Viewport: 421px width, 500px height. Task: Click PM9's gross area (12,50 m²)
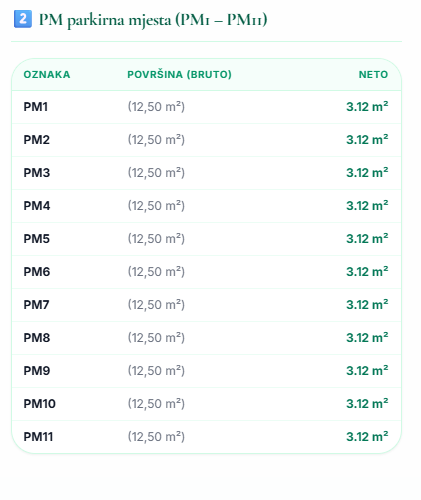pos(156,371)
